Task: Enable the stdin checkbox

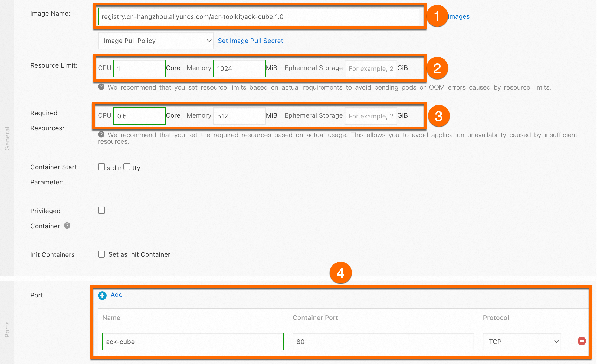Action: (x=101, y=167)
